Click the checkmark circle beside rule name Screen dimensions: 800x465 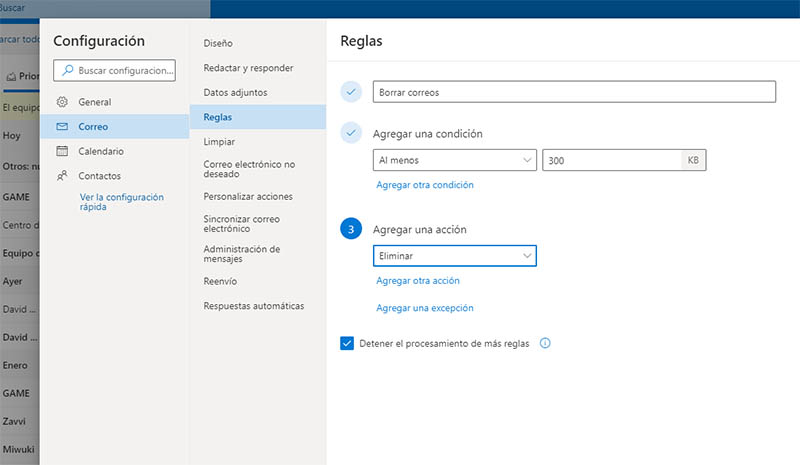pos(350,92)
